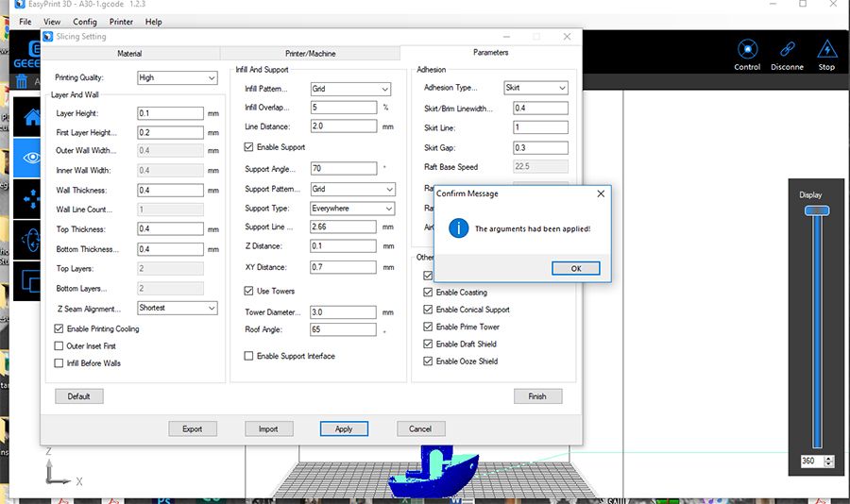Click the Finish button

click(x=537, y=396)
